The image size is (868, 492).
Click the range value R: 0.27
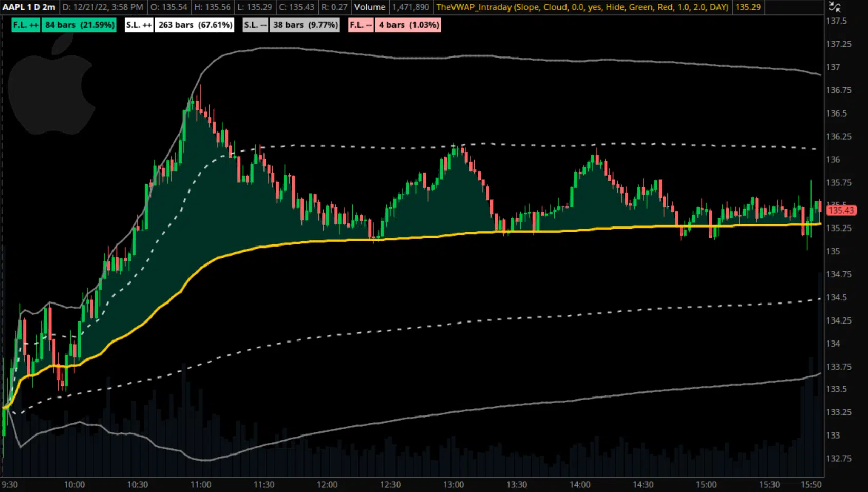pyautogui.click(x=334, y=7)
